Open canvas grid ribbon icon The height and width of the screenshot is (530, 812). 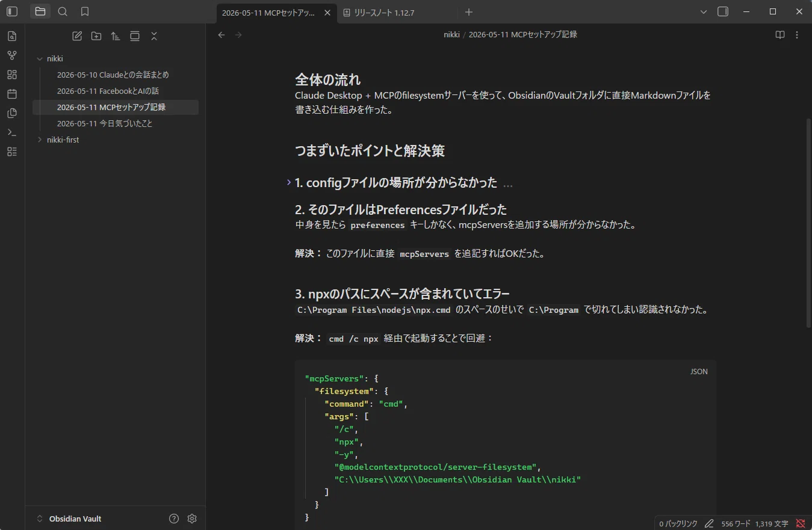pyautogui.click(x=12, y=75)
